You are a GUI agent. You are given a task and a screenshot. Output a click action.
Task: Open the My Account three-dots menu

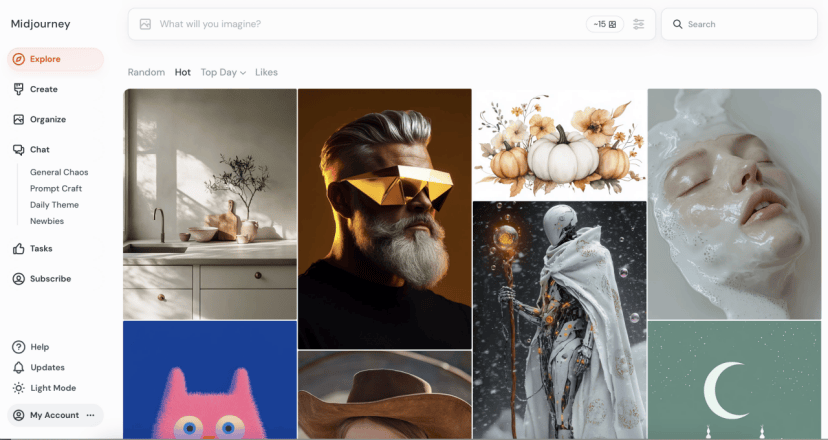click(91, 415)
